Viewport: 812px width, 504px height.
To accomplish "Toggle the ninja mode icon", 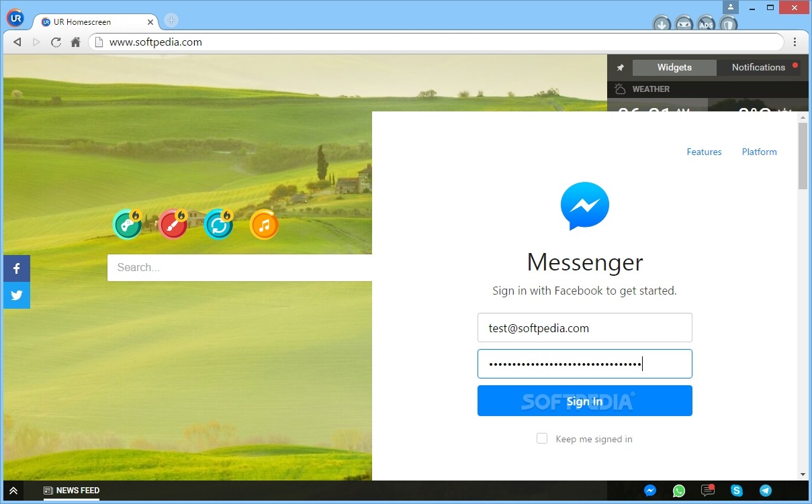I will [x=684, y=25].
